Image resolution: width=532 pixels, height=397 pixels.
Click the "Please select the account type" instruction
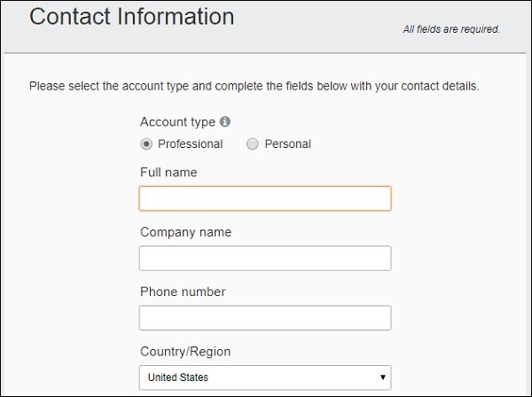[254, 87]
